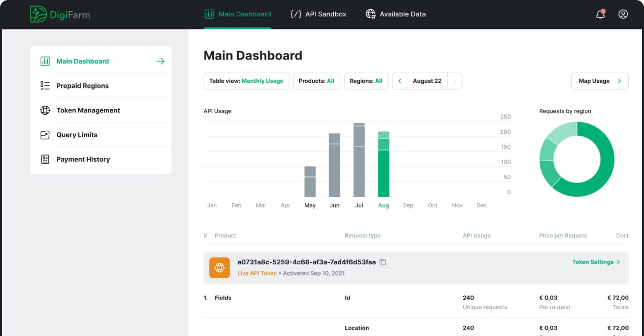The height and width of the screenshot is (336, 644).
Task: Go to next month after August 22
Action: pos(455,81)
